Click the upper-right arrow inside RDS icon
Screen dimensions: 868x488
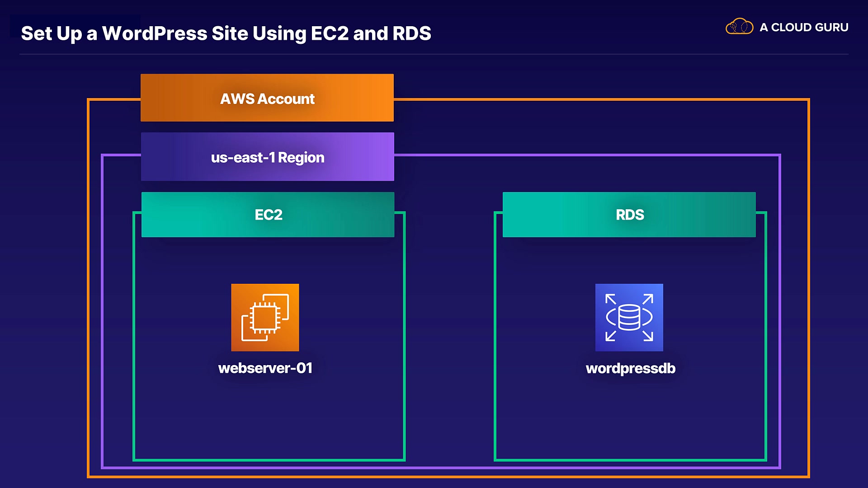coord(648,299)
